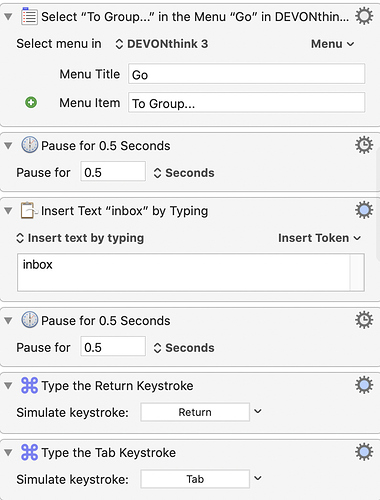Image resolution: width=380 pixels, height=500 pixels.
Task: Open gear menu of Tab Keystroke action
Action: click(x=364, y=452)
